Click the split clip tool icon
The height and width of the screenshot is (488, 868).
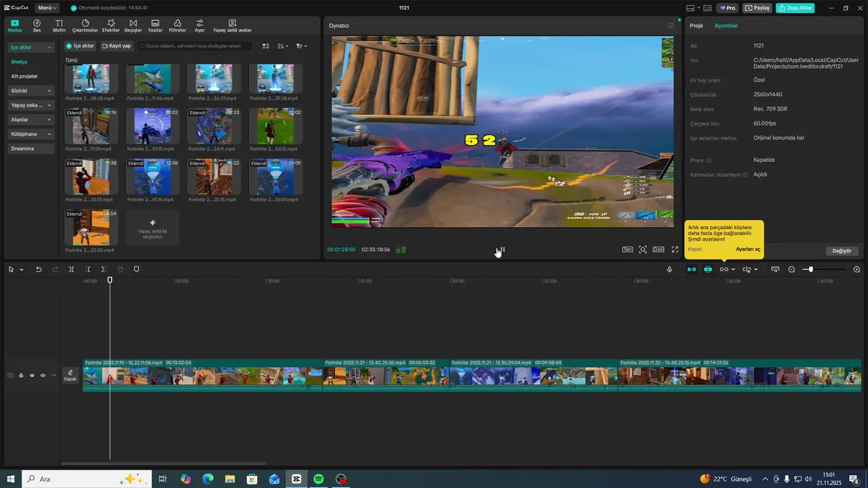click(x=71, y=269)
